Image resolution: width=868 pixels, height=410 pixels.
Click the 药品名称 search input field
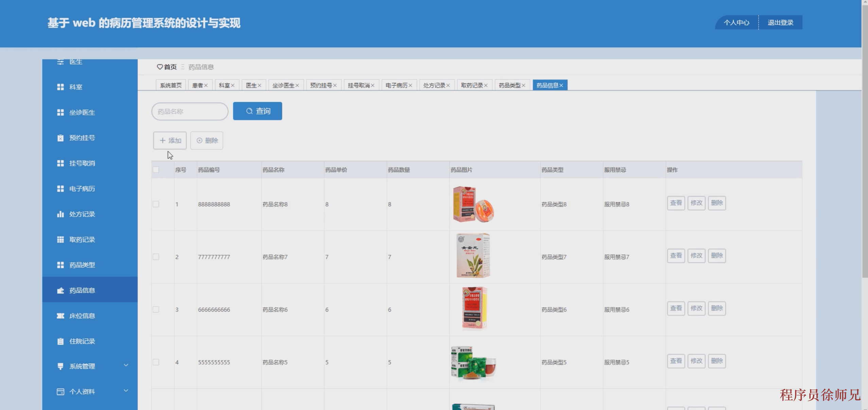coord(190,111)
